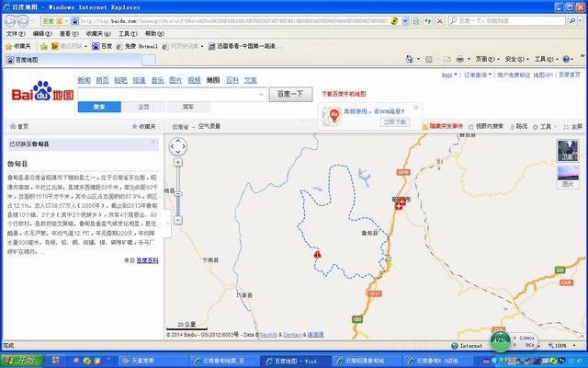The width and height of the screenshot is (588, 368).
Task: Go forward with the IE forward arrow
Action: tap(22, 21)
